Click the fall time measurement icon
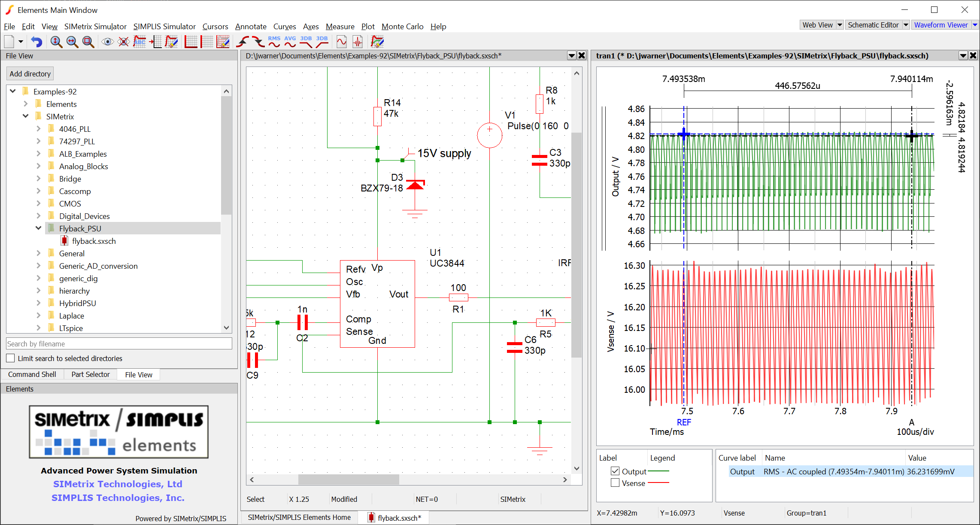Image resolution: width=980 pixels, height=525 pixels. [x=258, y=42]
